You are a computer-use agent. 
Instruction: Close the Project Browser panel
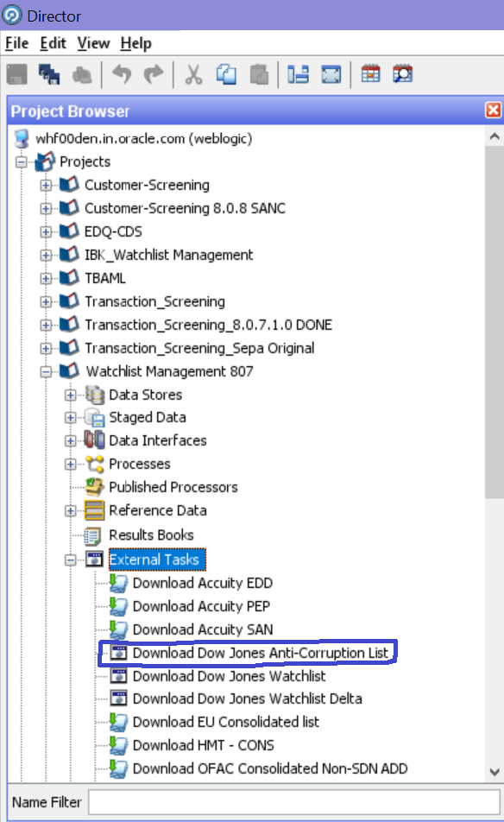(493, 111)
